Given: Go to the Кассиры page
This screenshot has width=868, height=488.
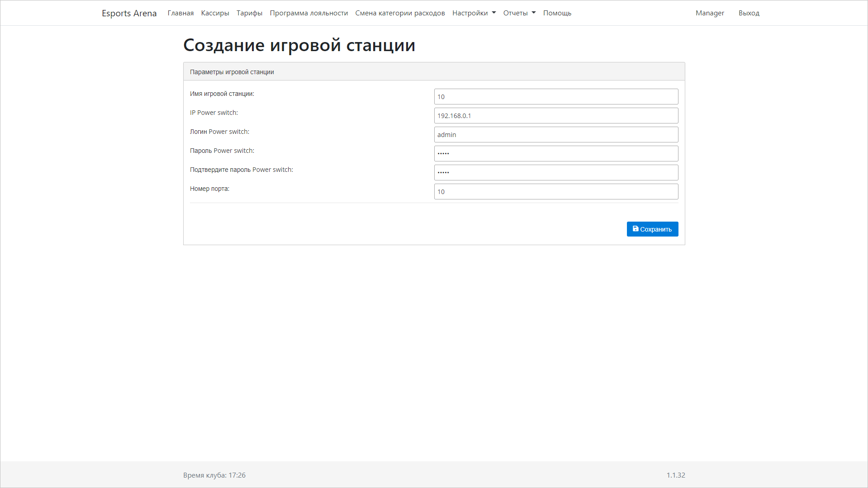Looking at the screenshot, I should 214,13.
